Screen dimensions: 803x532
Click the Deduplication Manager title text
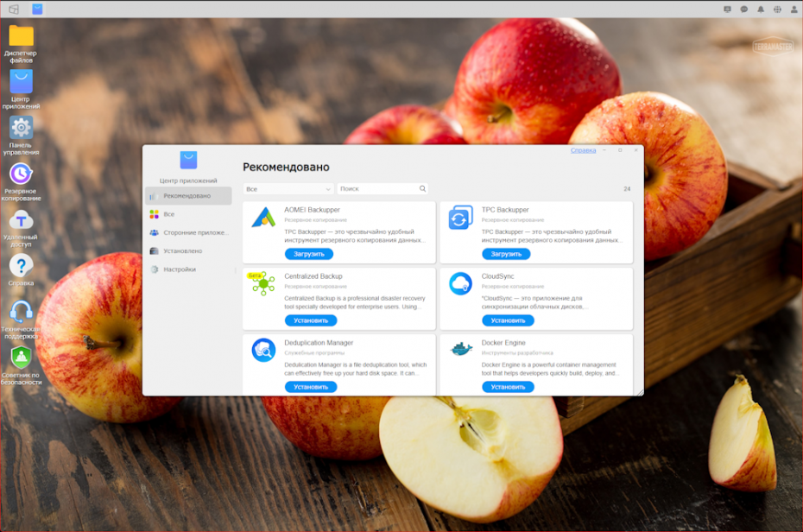[x=319, y=343]
